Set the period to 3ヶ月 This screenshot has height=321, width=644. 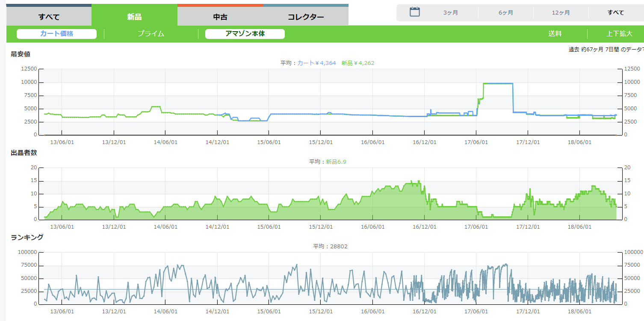(x=451, y=13)
